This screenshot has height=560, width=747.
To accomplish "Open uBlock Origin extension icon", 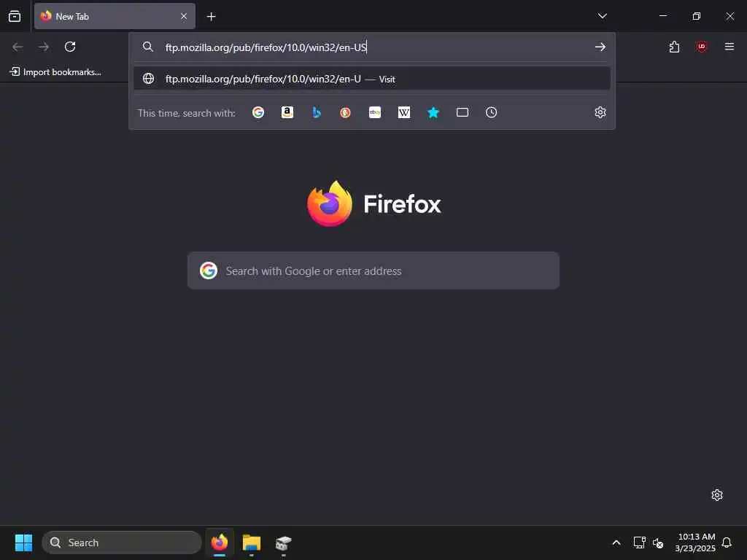I will (x=702, y=47).
